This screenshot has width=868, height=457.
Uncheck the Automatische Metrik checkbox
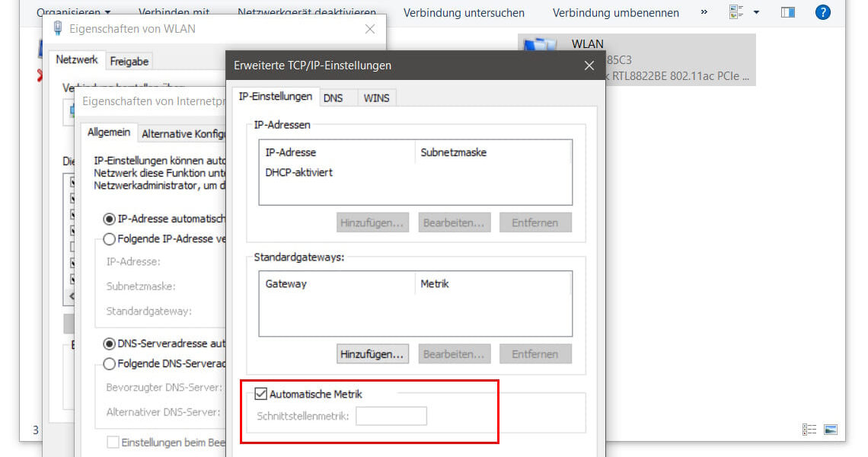(260, 394)
